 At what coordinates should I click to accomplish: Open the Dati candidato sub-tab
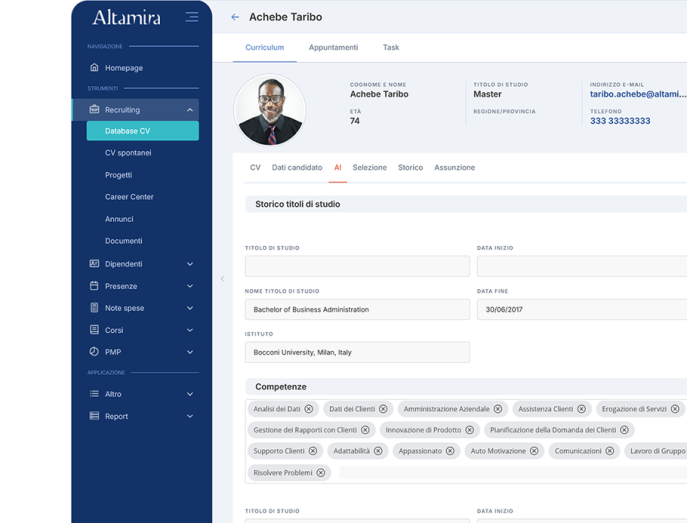(297, 167)
